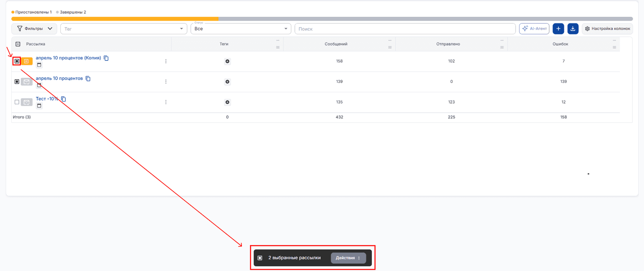Image resolution: width=644 pixels, height=271 pixels.
Task: Click the "Итого (3)" totals label
Action: coord(22,117)
